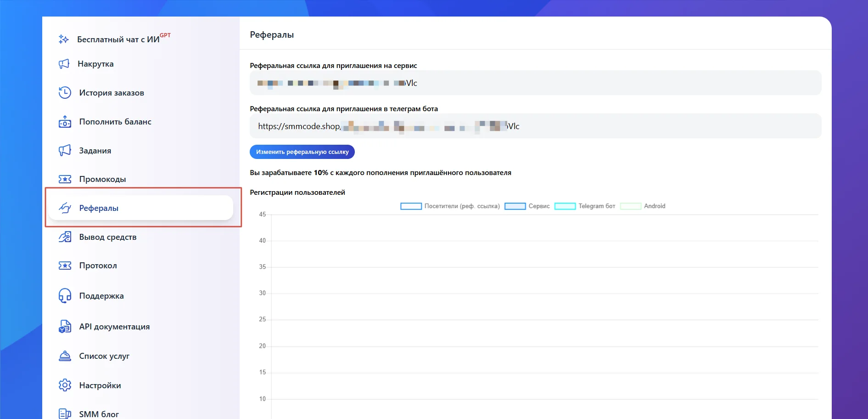The height and width of the screenshot is (419, 868).
Task: Click the 10 value on chart axis
Action: (x=263, y=399)
